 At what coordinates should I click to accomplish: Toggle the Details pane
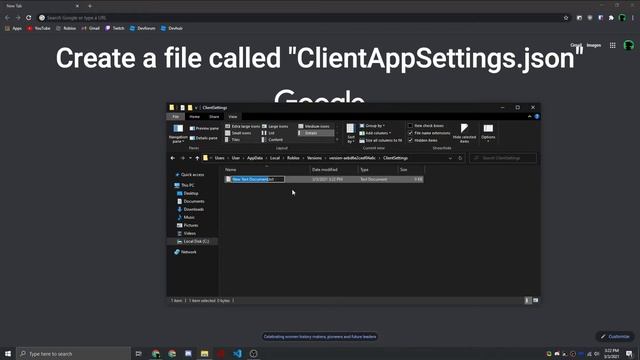[x=204, y=138]
